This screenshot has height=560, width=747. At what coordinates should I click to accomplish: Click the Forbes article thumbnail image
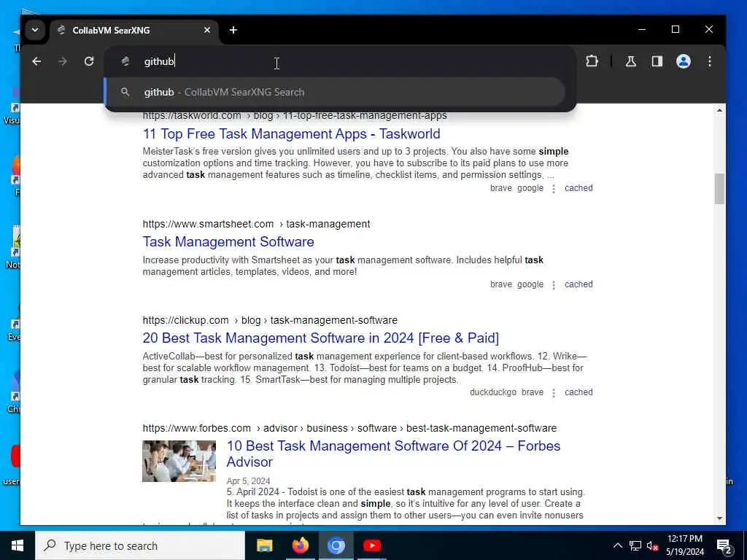[179, 461]
